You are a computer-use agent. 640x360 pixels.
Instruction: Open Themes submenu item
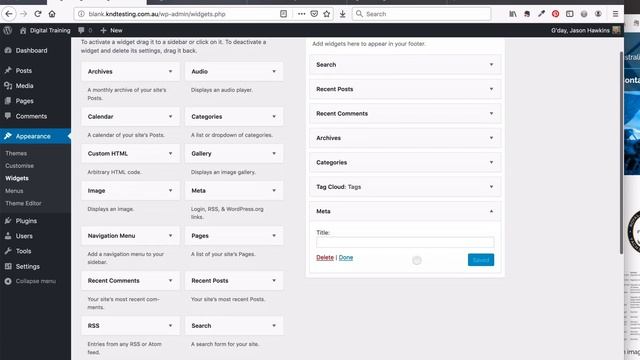coord(16,153)
